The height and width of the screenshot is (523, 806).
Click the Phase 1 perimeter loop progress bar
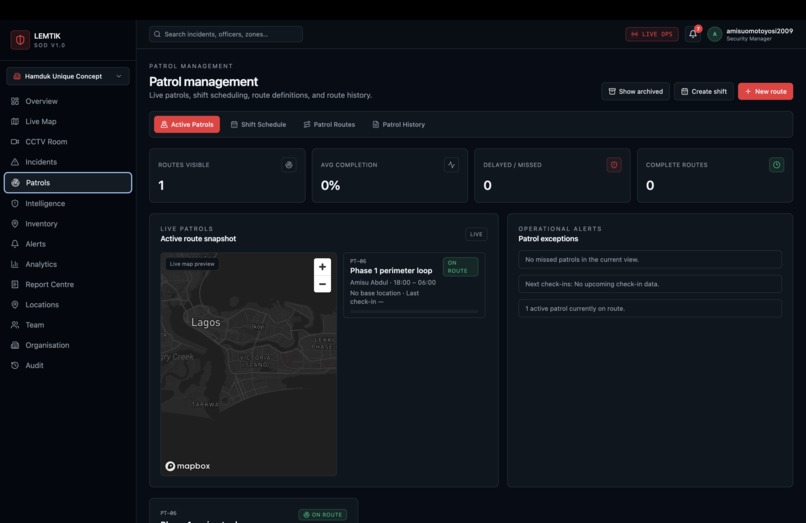point(414,312)
